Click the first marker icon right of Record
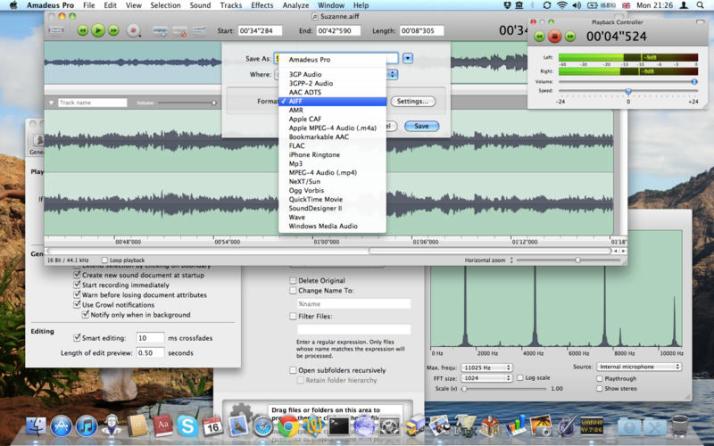 (x=160, y=31)
